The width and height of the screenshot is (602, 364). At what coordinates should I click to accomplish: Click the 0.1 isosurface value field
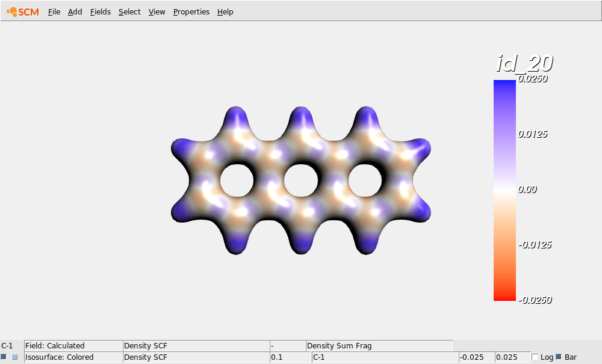pos(289,357)
